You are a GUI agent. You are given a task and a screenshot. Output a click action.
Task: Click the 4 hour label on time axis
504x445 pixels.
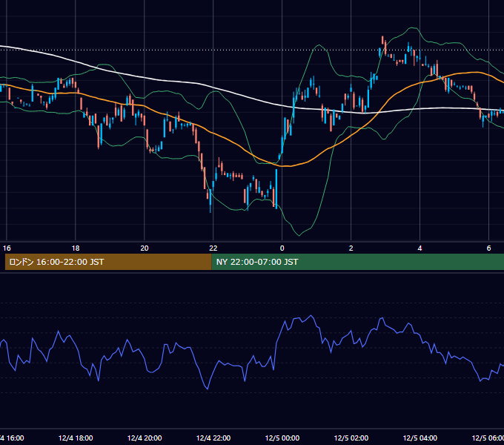[x=420, y=248]
